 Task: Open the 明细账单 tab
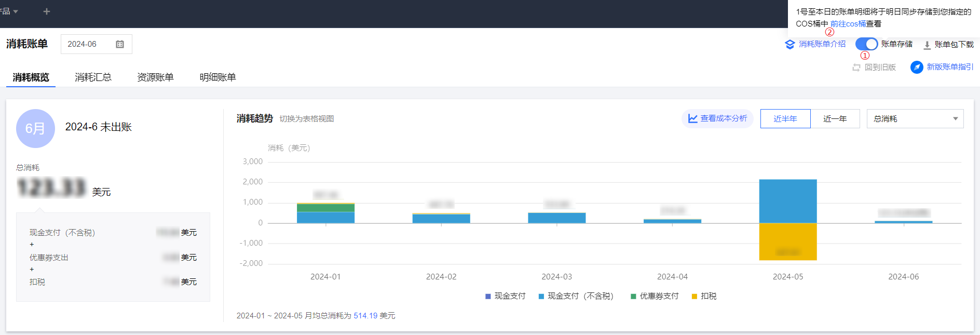[217, 77]
